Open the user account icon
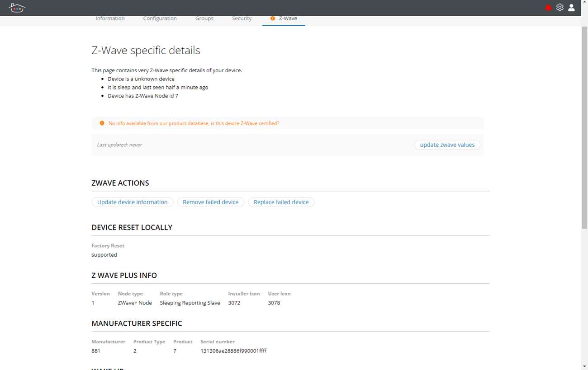The height and width of the screenshot is (370, 588). pos(572,8)
